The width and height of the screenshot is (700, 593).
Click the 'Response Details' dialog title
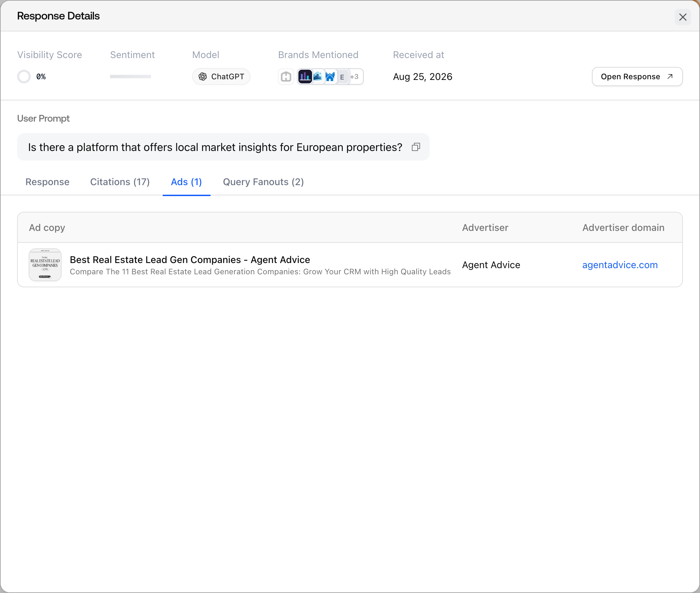58,16
